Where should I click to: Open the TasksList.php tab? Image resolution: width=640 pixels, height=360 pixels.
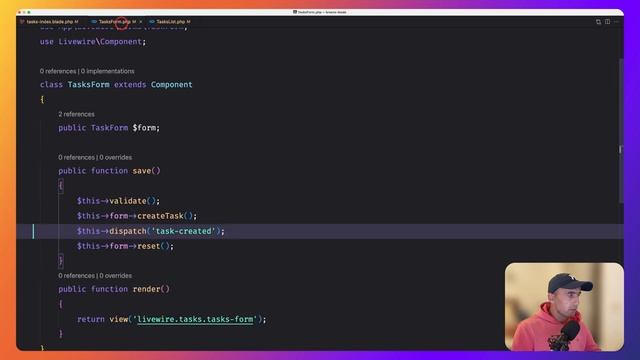(x=170, y=22)
